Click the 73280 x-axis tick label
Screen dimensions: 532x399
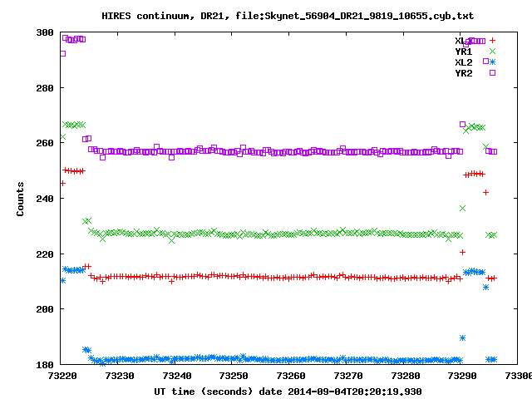[406, 376]
